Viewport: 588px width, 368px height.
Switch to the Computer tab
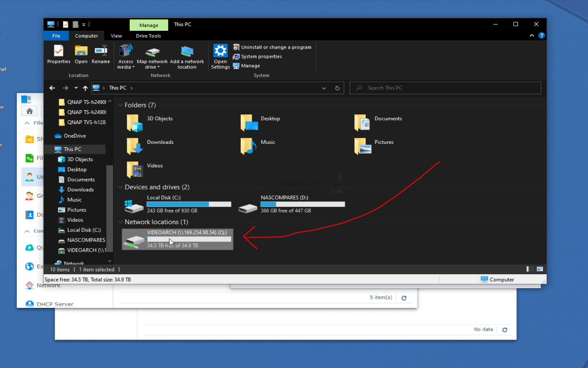click(x=86, y=36)
